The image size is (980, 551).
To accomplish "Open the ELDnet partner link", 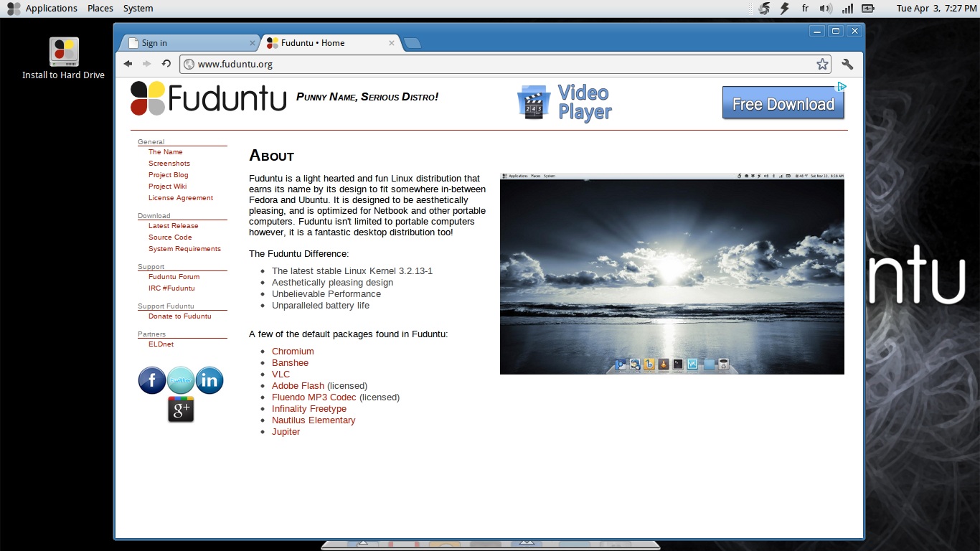I will click(161, 344).
